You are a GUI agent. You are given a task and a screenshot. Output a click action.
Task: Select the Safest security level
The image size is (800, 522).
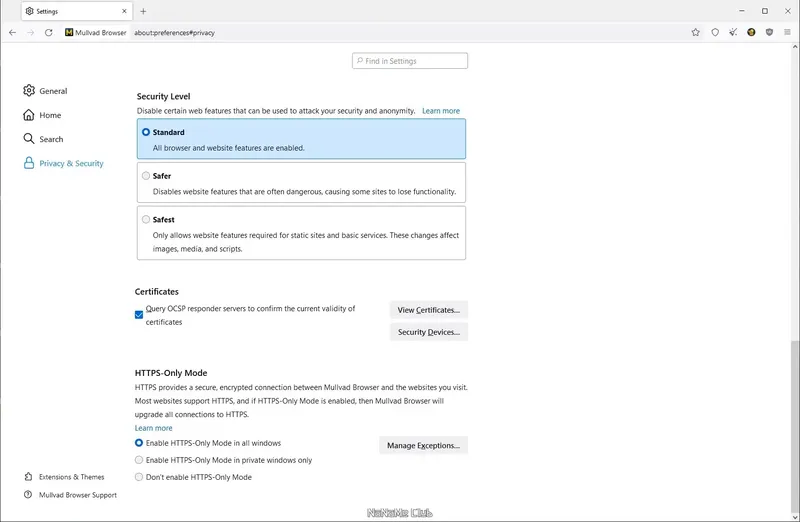(x=146, y=219)
